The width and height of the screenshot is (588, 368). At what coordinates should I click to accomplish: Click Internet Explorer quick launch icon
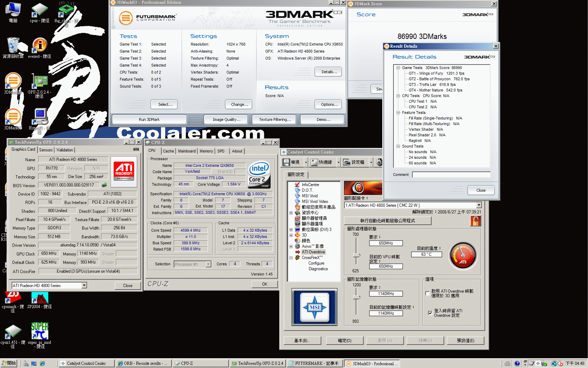tap(42, 363)
